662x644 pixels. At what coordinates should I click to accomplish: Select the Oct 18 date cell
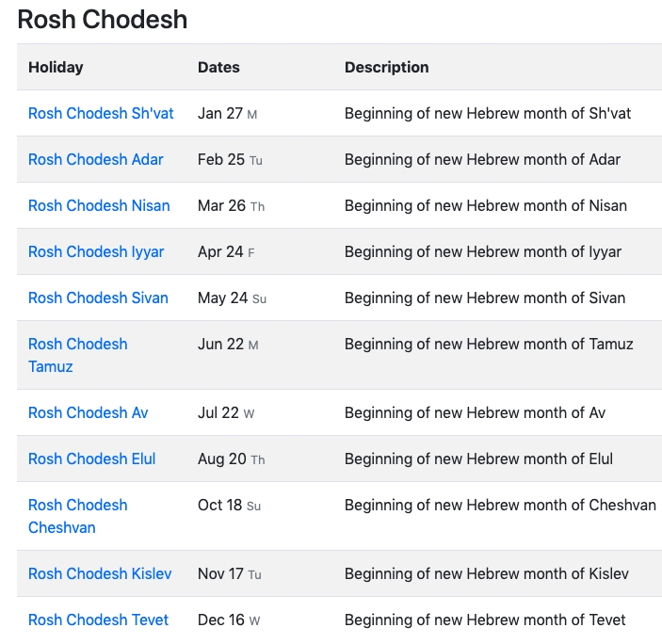(x=229, y=506)
